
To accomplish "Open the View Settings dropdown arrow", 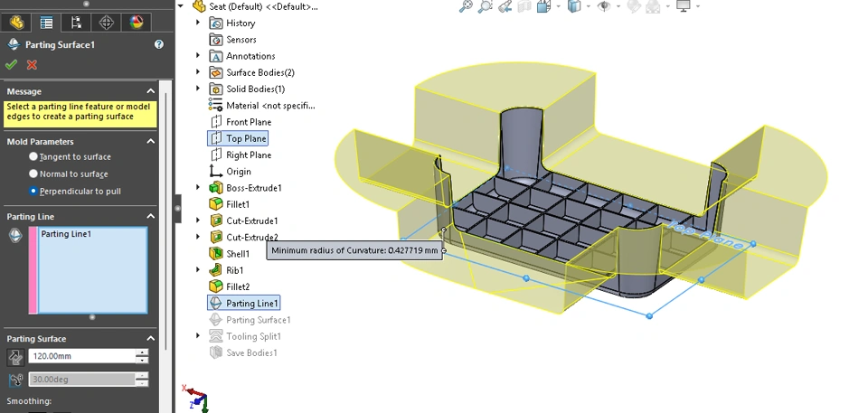I will tap(697, 6).
